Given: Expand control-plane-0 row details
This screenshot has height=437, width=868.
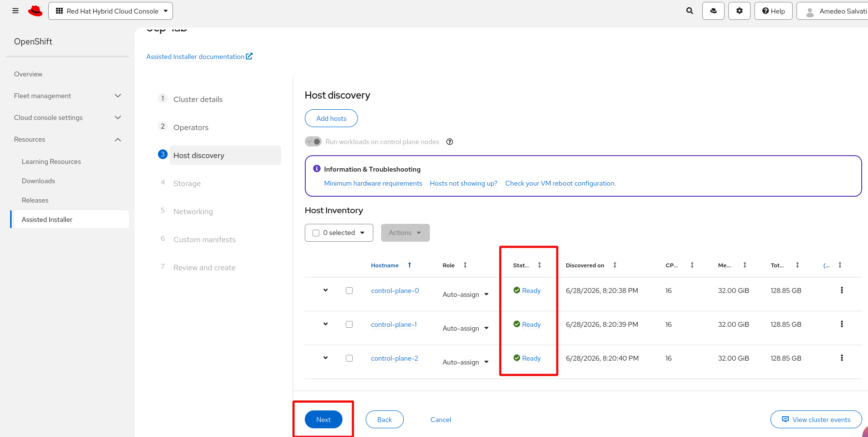Looking at the screenshot, I should 326,290.
